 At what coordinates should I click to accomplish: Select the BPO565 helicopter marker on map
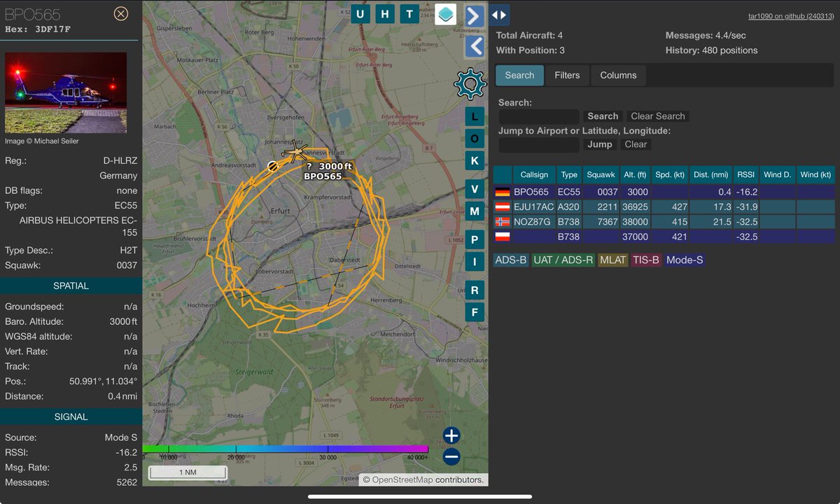295,151
